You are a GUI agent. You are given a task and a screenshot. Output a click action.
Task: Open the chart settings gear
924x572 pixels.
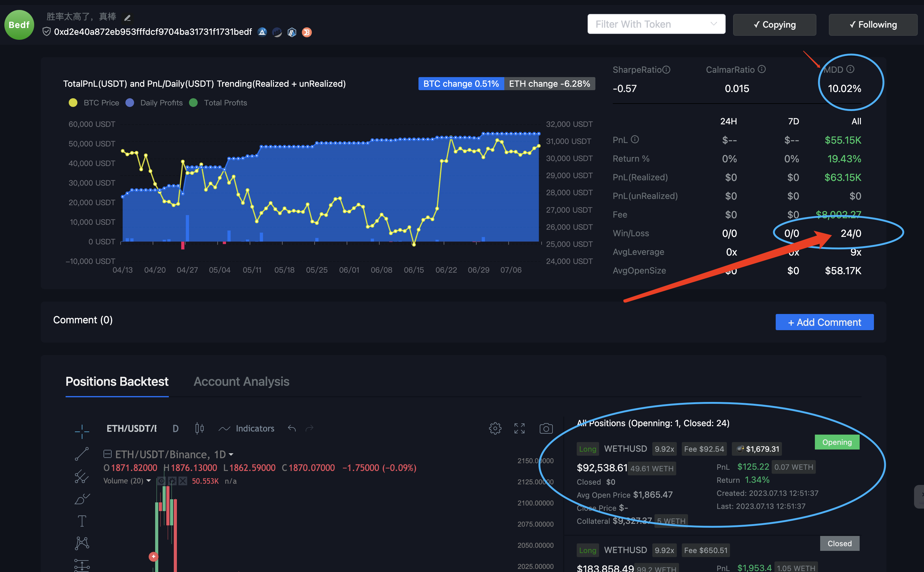coord(495,428)
